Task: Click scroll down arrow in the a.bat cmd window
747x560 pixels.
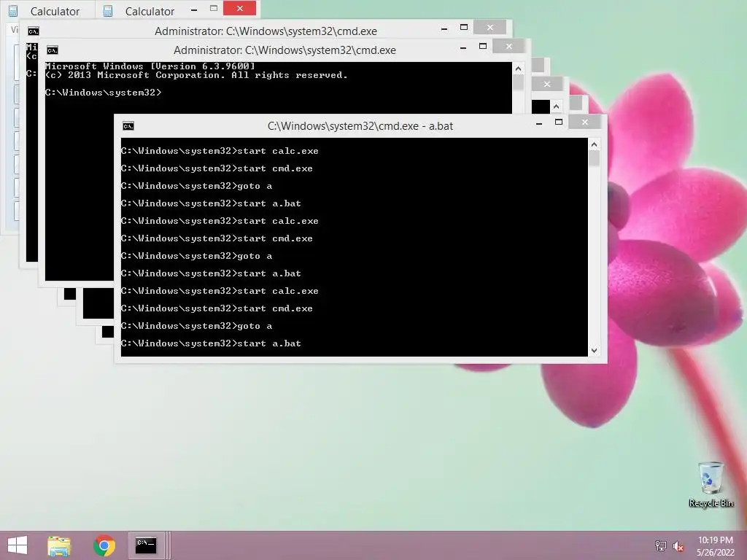Action: pyautogui.click(x=594, y=351)
